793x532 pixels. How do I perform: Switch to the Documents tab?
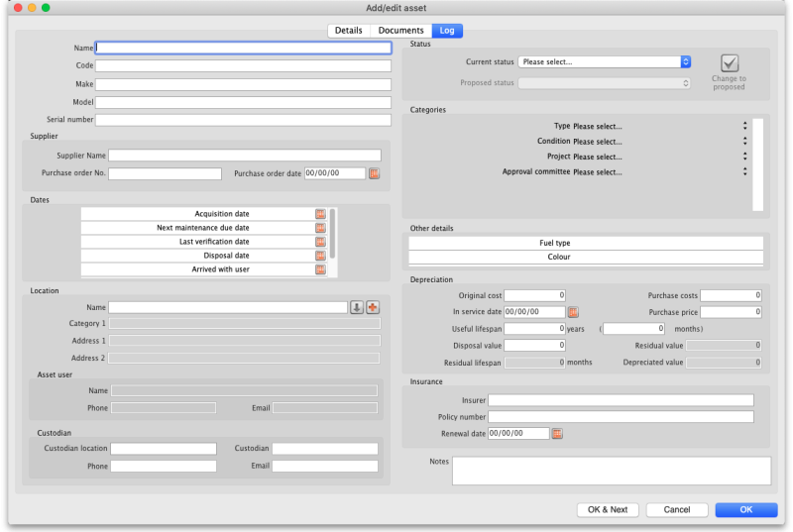coord(400,31)
